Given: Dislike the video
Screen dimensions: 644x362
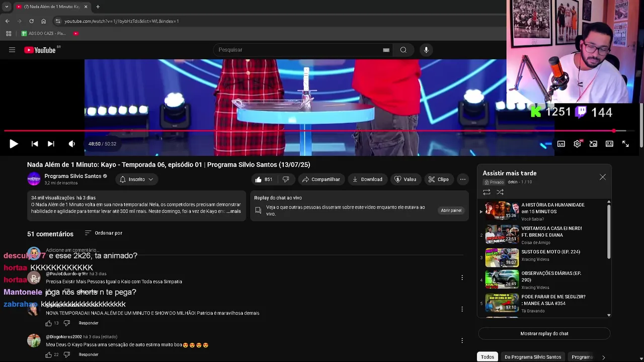Looking at the screenshot, I should [286, 179].
